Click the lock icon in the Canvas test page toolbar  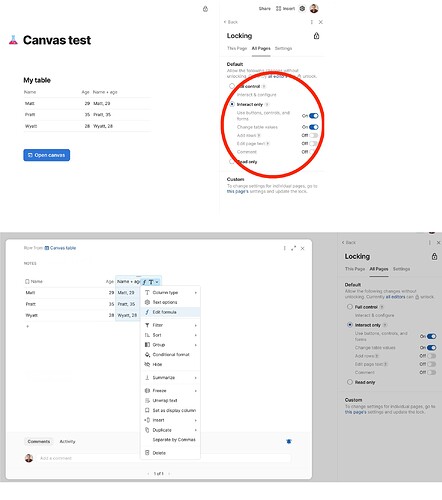pos(205,9)
